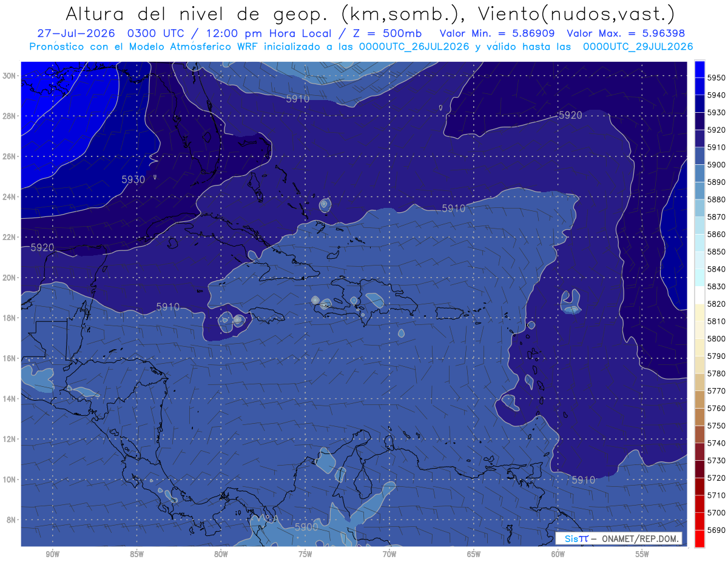
Task: Click the 70W longitude label
Action: 389,554
